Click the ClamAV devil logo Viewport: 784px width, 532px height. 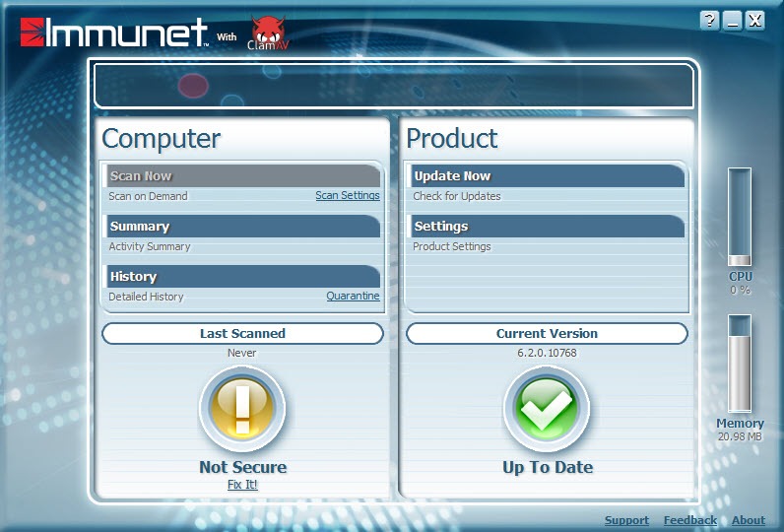click(269, 33)
